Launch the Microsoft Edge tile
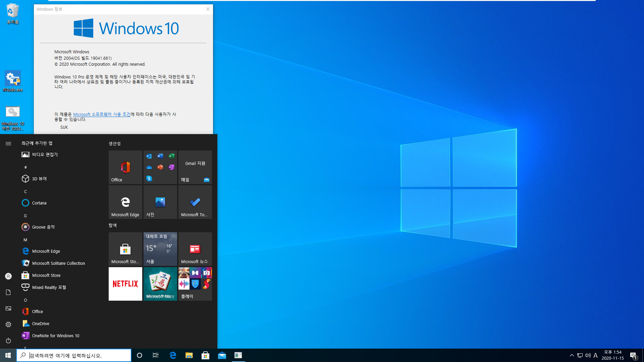 [x=125, y=202]
